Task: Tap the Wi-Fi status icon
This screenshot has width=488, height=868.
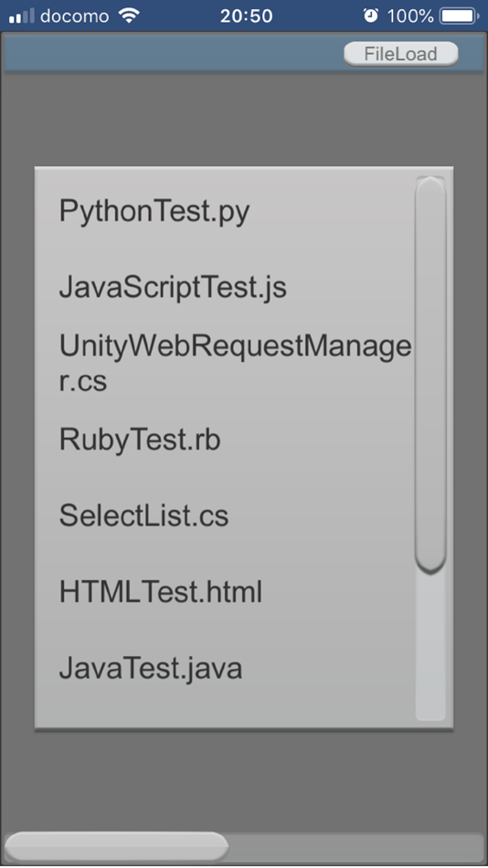Action: (129, 16)
